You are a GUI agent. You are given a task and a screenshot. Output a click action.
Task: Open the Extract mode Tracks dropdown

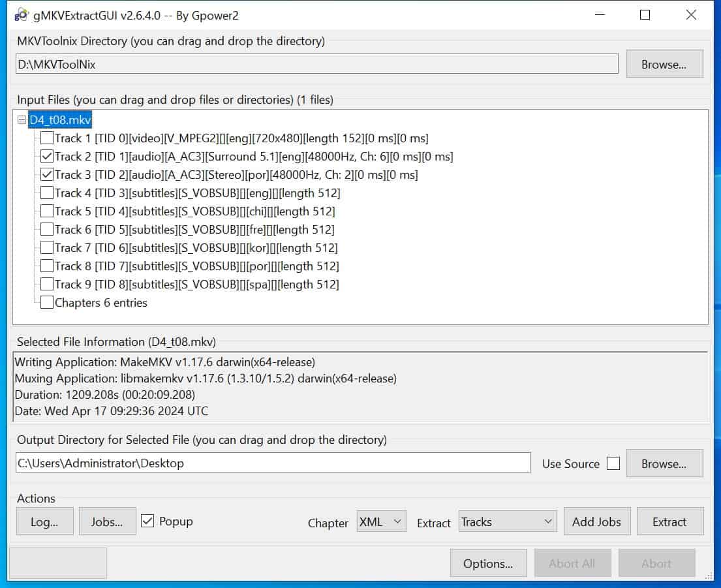pos(508,521)
